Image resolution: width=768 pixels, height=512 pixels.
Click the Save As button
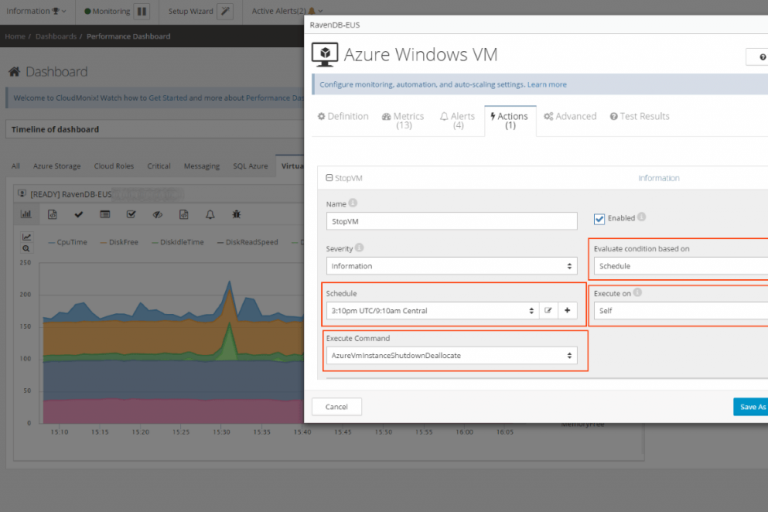[751, 407]
